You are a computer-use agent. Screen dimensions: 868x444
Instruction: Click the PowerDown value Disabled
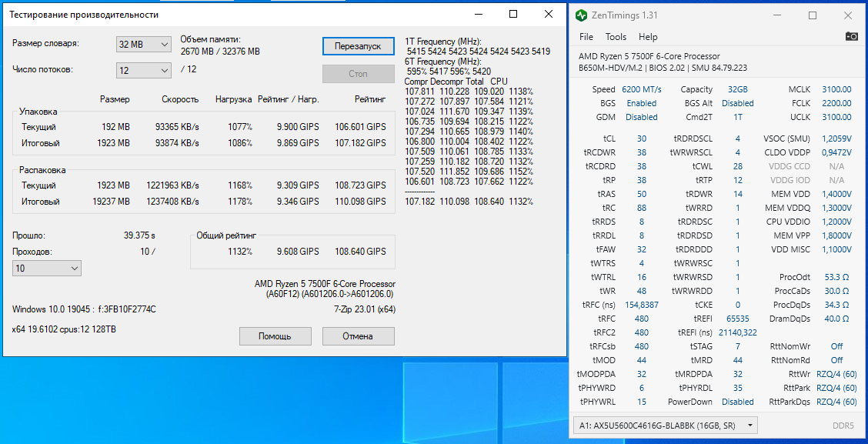[x=738, y=402]
